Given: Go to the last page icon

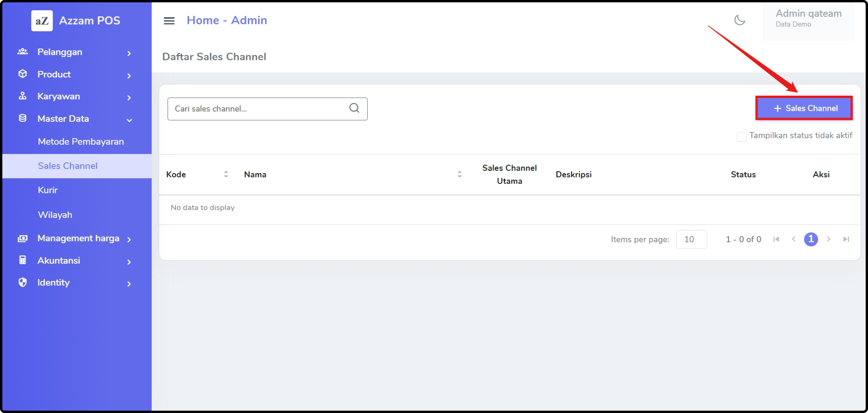Looking at the screenshot, I should (846, 239).
